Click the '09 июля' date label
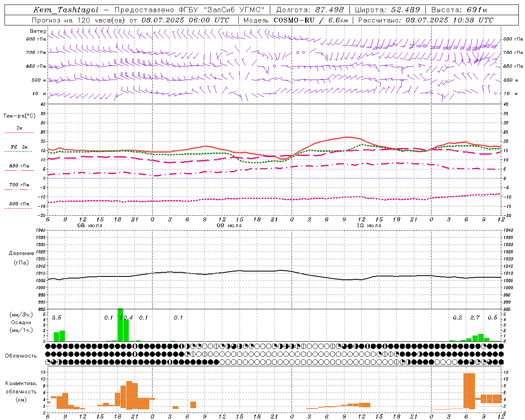525x420 pixels. pos(229,226)
